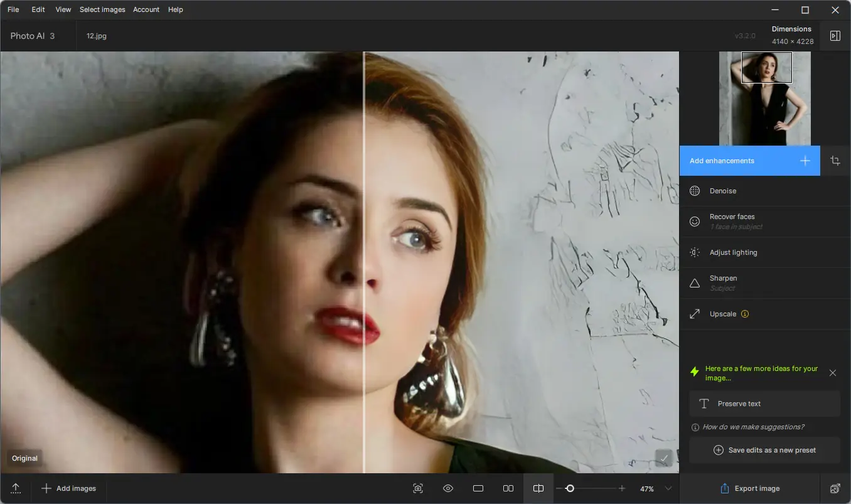Expand the Recover faces enhancement

click(x=765, y=222)
